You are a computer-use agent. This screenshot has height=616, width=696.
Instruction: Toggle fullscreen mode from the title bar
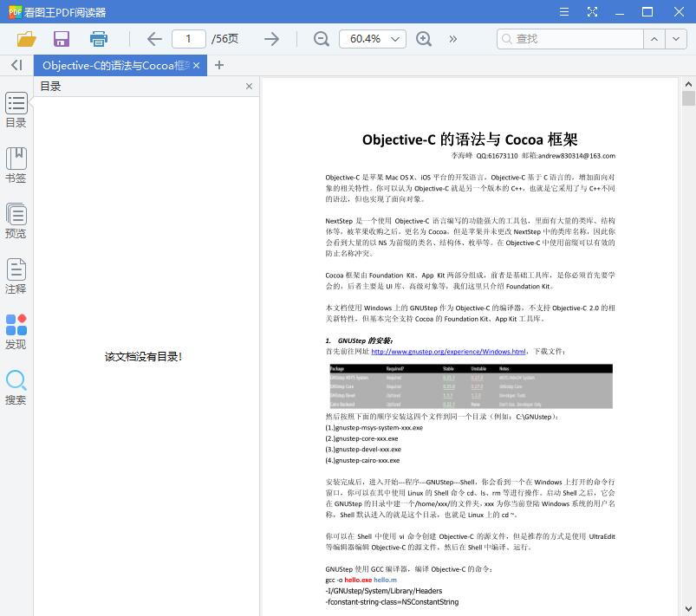pos(593,11)
